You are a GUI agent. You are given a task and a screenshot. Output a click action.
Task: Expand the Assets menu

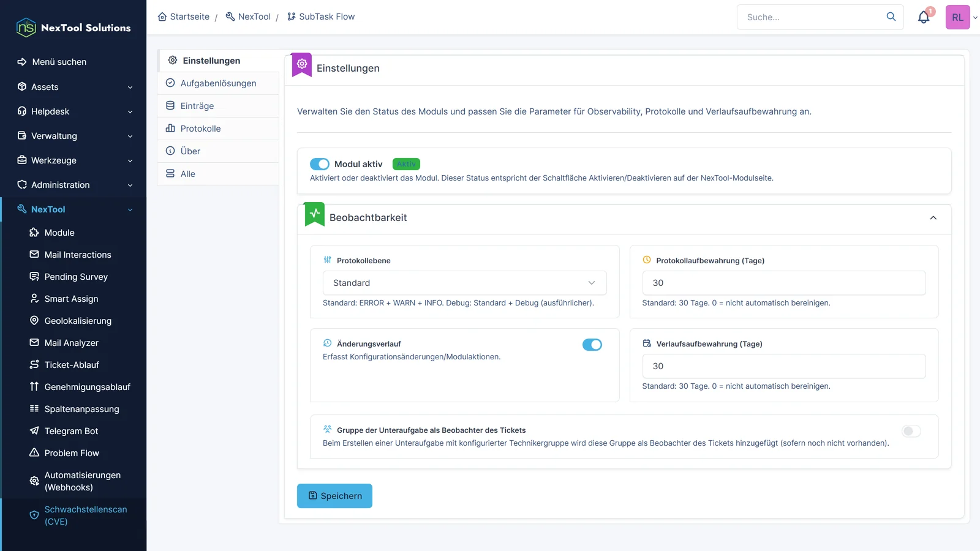pos(73,87)
